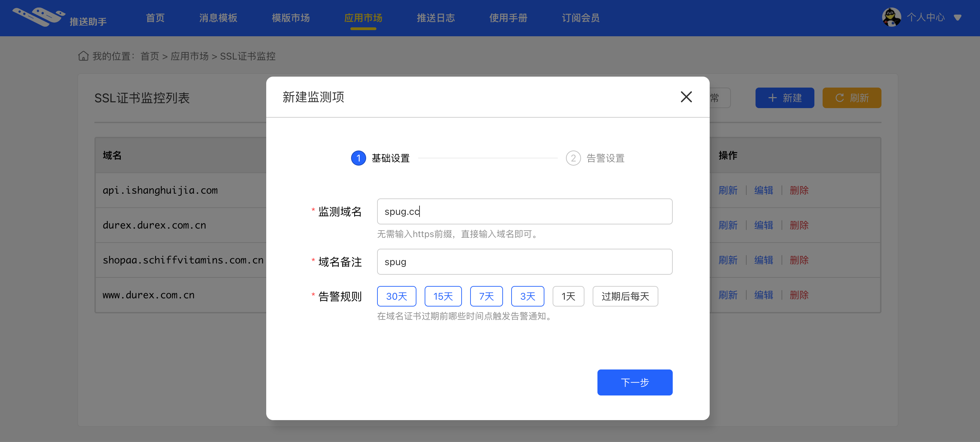The image size is (980, 442).
Task: Click the refresh icon on orange 刷新 button
Action: click(839, 98)
